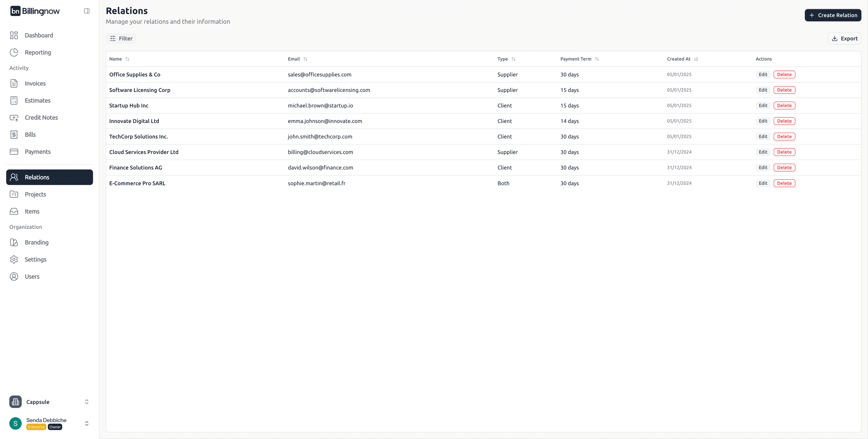
Task: Open the Invoices menu item
Action: pos(35,83)
